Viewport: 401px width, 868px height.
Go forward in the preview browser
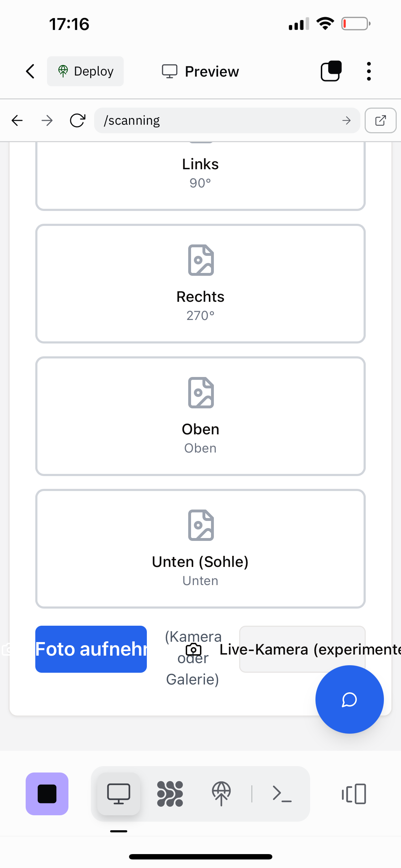[47, 120]
